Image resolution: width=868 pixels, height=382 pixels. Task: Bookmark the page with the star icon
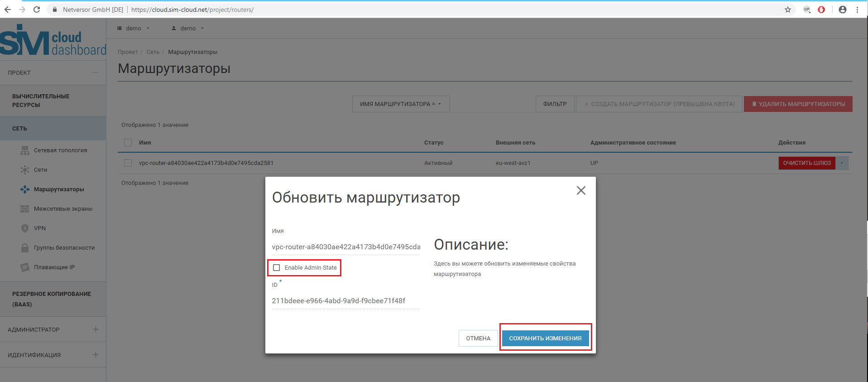pyautogui.click(x=788, y=10)
